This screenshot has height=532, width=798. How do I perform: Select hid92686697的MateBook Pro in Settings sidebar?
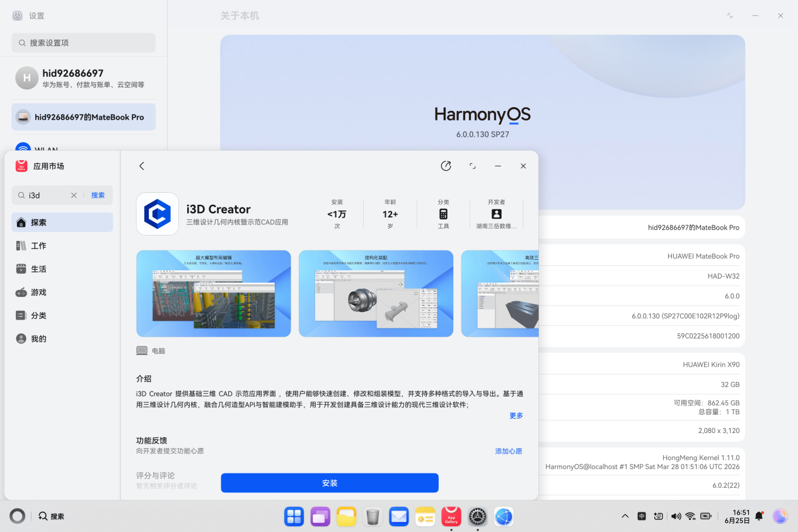[84, 117]
